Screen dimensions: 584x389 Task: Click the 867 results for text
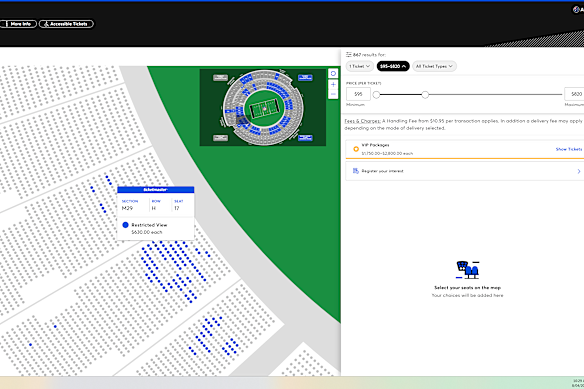[369, 55]
